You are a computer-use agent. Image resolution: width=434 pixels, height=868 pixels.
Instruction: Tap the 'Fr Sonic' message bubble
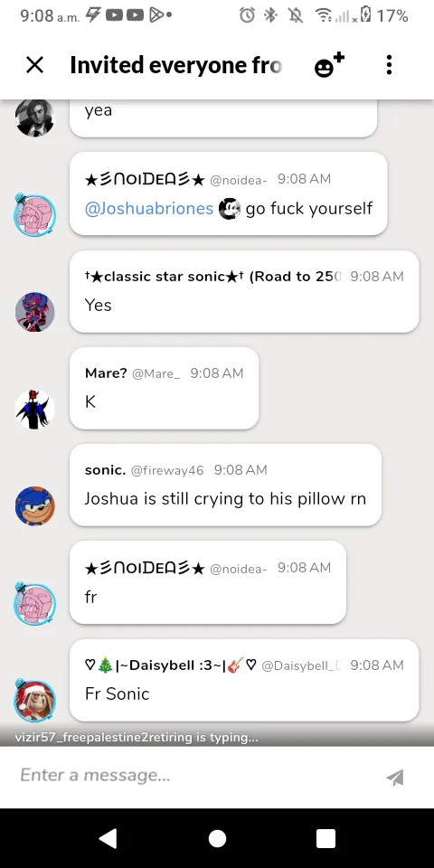[x=244, y=680]
